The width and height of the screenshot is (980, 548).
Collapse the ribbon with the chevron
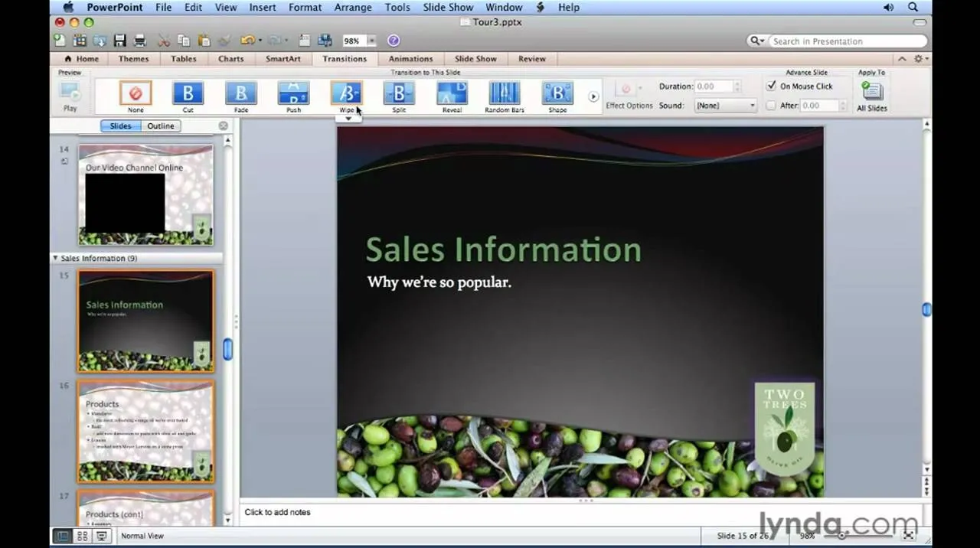point(902,59)
